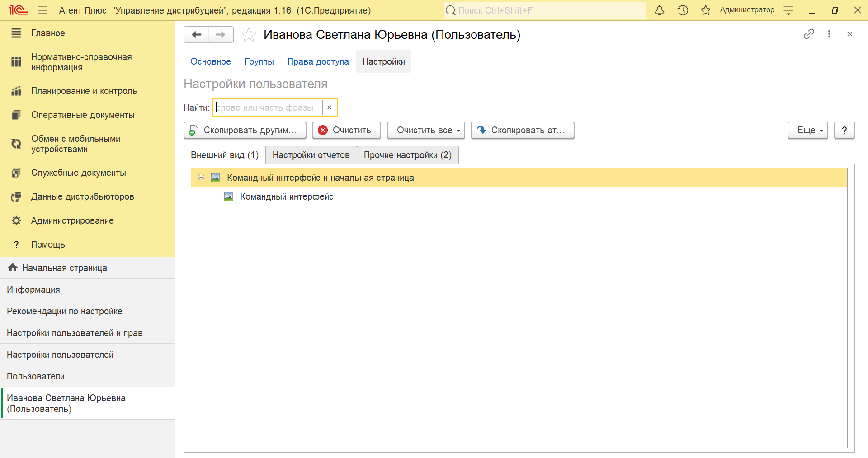Add this user form to favorites star

249,34
